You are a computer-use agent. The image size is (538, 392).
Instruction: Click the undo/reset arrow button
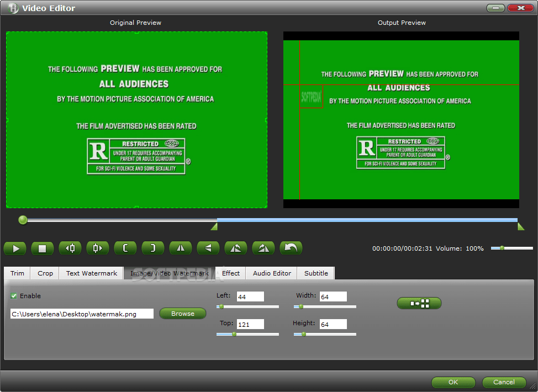tap(291, 248)
